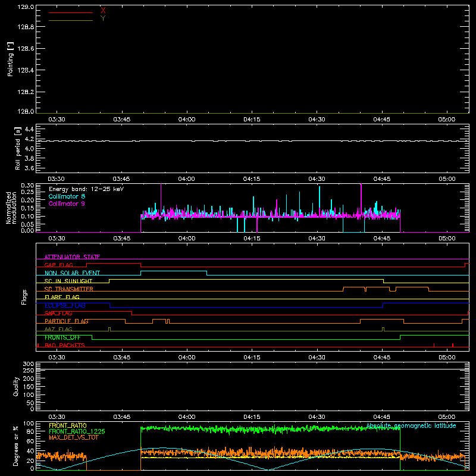Click the 4.2 roll period tick label
Screen dimensions: 476x476
point(29,139)
